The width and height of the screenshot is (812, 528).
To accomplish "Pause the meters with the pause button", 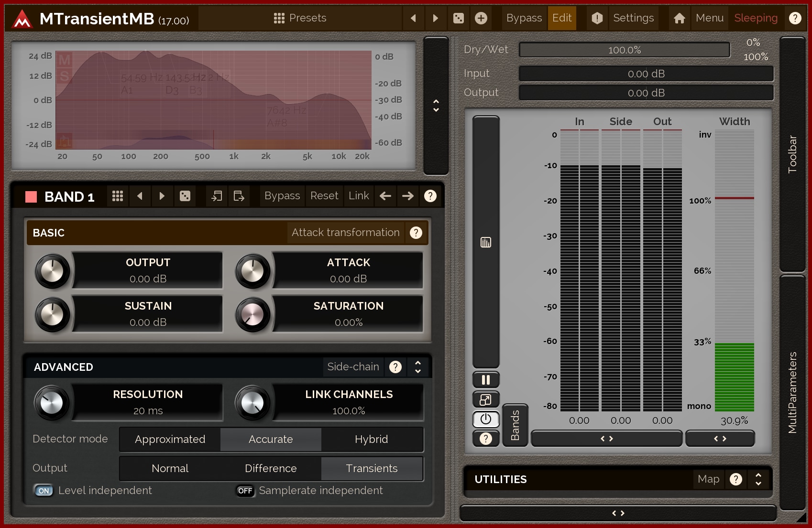I will click(485, 380).
